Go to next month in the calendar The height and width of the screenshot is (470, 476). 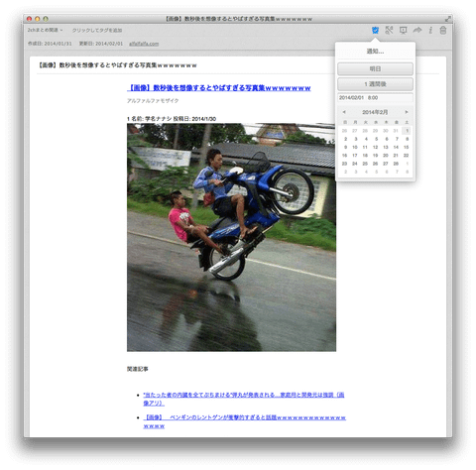pos(407,112)
